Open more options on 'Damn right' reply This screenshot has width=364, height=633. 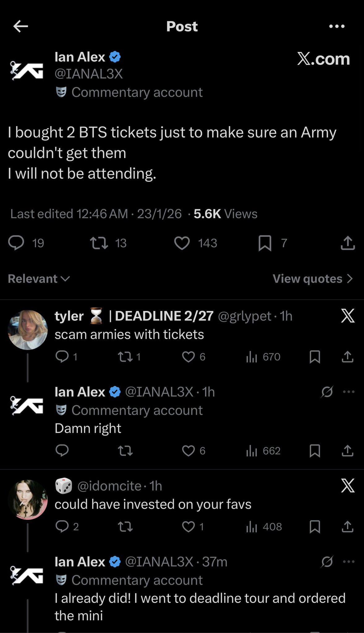click(349, 392)
